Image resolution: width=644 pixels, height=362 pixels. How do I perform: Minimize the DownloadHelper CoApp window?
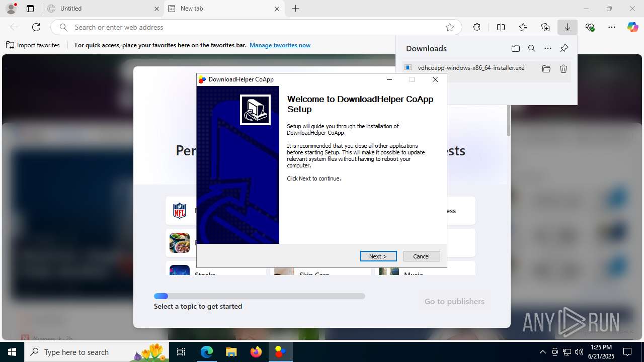click(389, 79)
